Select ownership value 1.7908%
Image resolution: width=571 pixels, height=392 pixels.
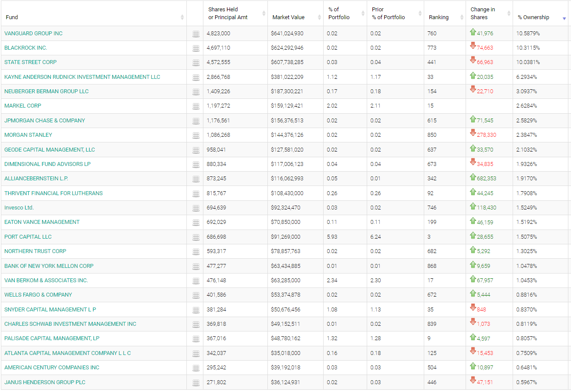coord(527,193)
